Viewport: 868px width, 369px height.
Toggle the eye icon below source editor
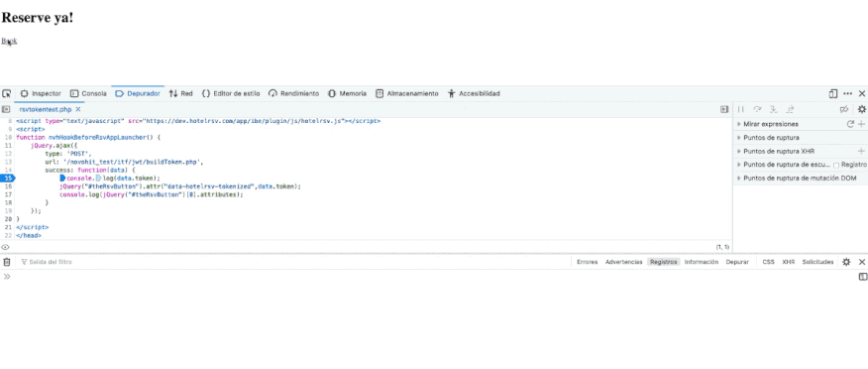[x=6, y=247]
